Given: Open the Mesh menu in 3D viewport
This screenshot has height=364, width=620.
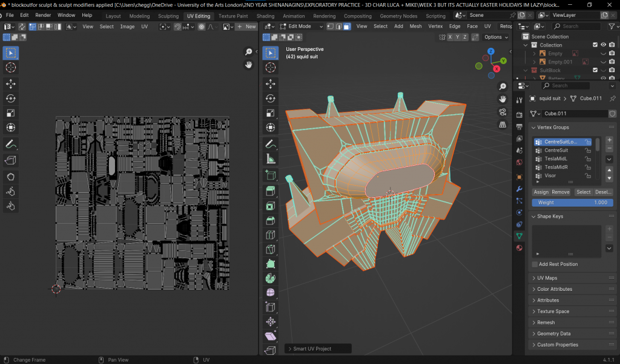Looking at the screenshot, I should click(415, 27).
